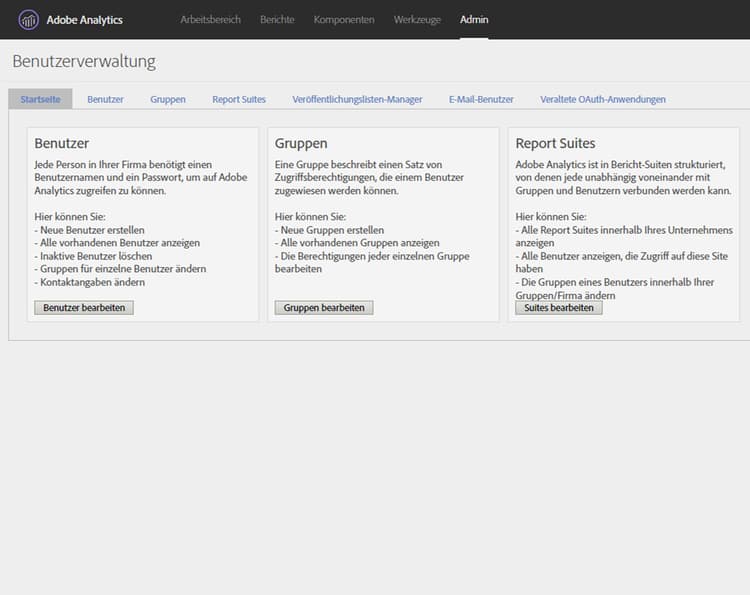Click the Gruppen panel heading
This screenshot has width=750, height=595.
[x=301, y=143]
